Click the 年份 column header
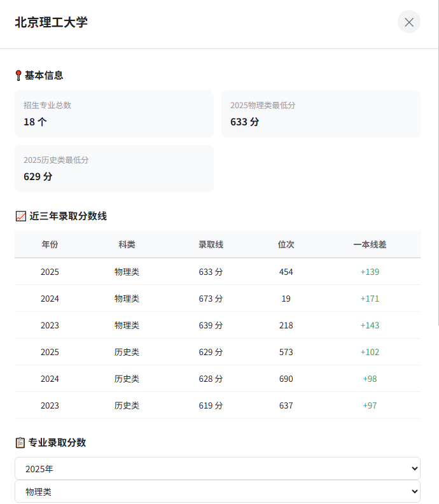The image size is (439, 504). (50, 244)
